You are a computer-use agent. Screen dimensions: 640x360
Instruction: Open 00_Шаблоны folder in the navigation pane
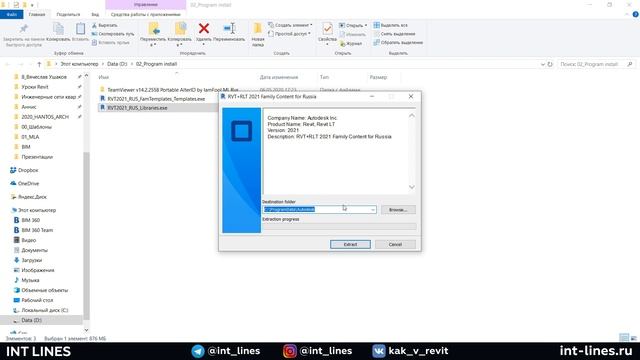coord(36,127)
